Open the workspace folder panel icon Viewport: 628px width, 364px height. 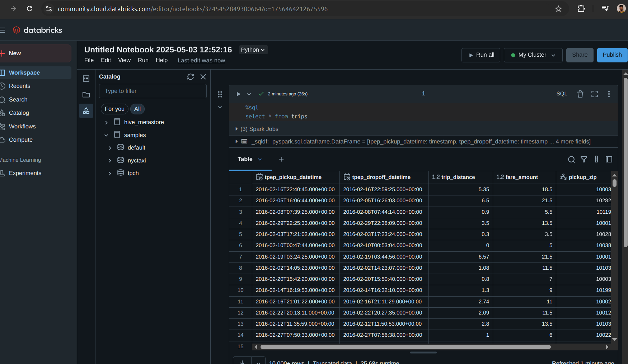(x=86, y=95)
